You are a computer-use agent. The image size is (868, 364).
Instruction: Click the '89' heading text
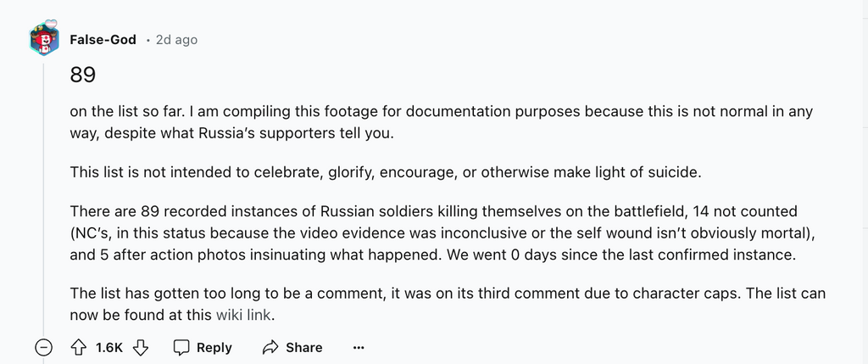tap(82, 76)
